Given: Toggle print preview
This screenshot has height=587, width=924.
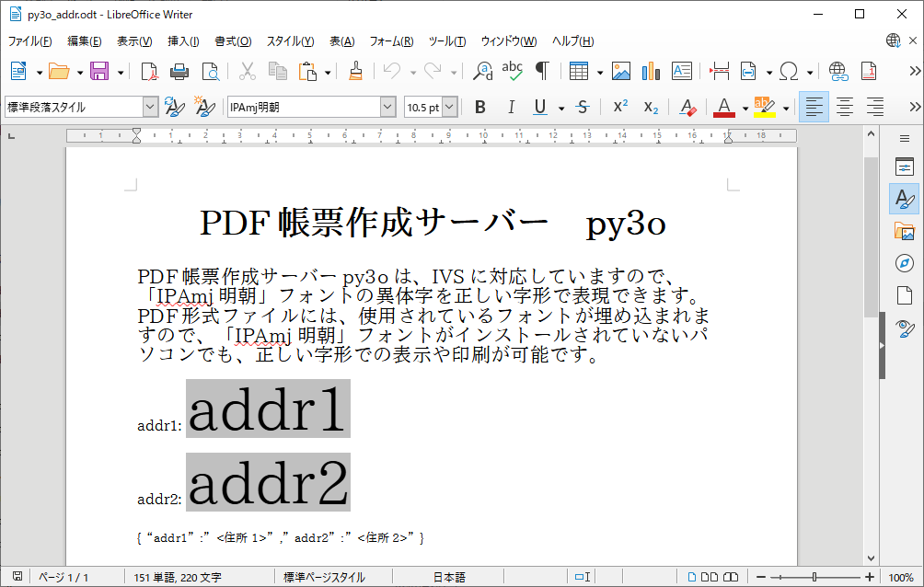Looking at the screenshot, I should point(211,72).
